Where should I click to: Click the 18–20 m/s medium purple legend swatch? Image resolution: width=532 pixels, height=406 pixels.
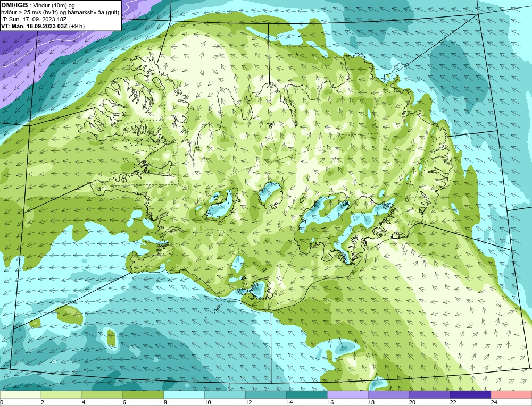(388, 394)
